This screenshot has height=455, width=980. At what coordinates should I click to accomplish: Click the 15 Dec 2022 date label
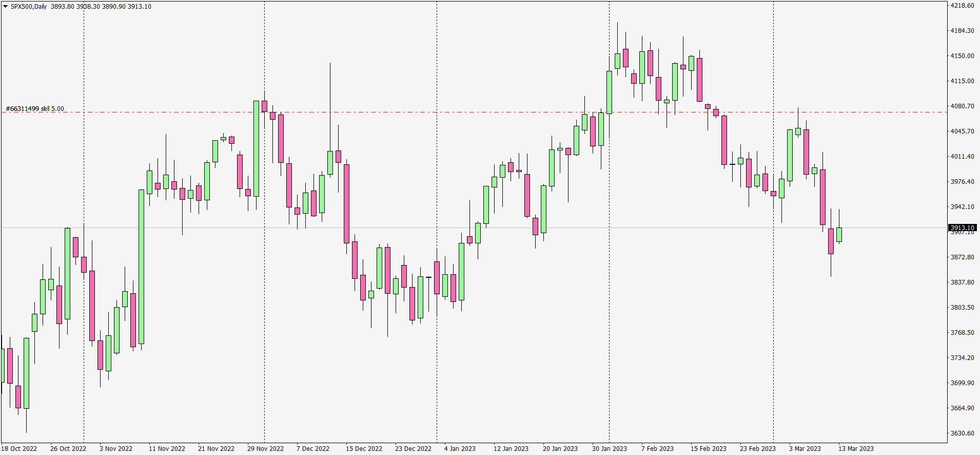pos(364,449)
